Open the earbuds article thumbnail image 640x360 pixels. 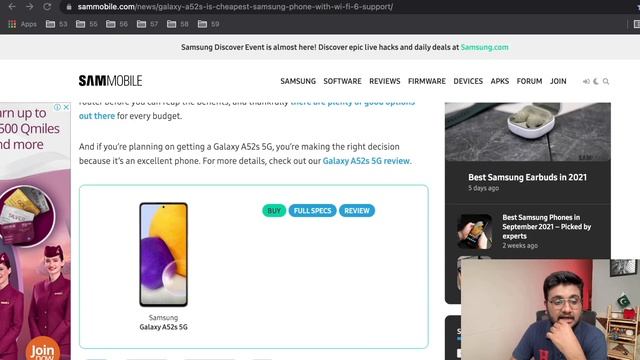tap(528, 131)
